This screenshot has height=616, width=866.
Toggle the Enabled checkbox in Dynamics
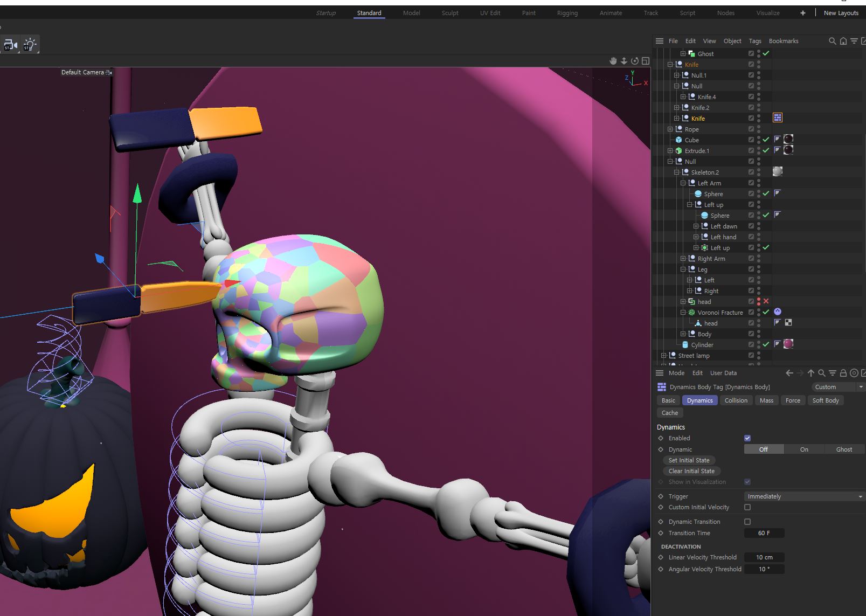(747, 438)
